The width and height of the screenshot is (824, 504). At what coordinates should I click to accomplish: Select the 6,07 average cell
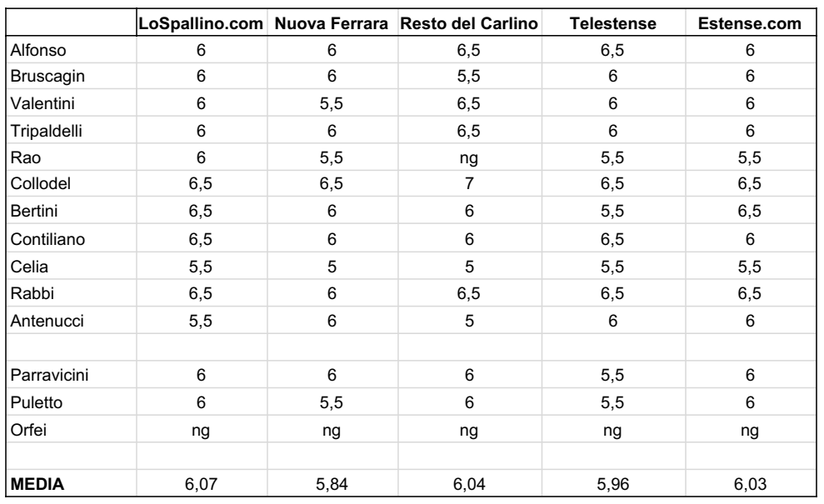(x=201, y=483)
